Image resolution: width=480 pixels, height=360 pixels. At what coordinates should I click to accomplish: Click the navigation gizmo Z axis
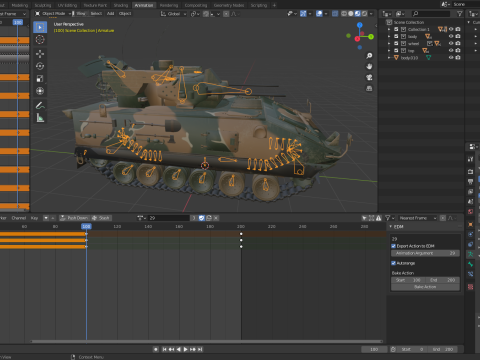coord(360,25)
